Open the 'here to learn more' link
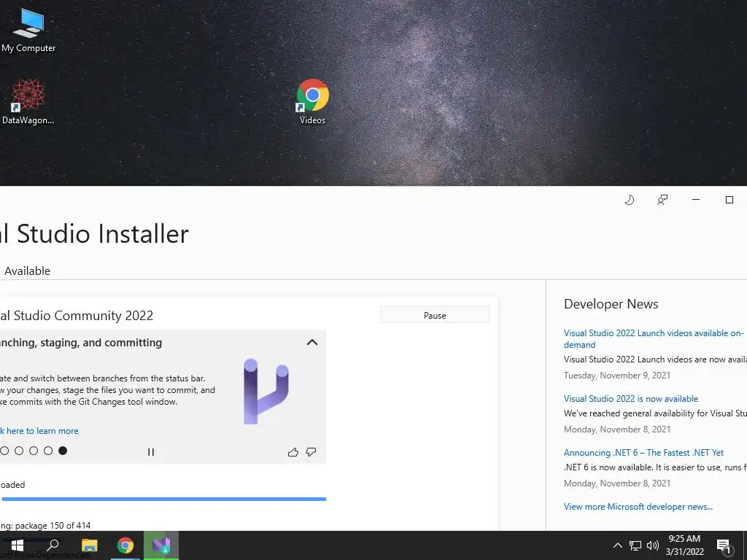Screen dimensions: 747x560 point(42,431)
